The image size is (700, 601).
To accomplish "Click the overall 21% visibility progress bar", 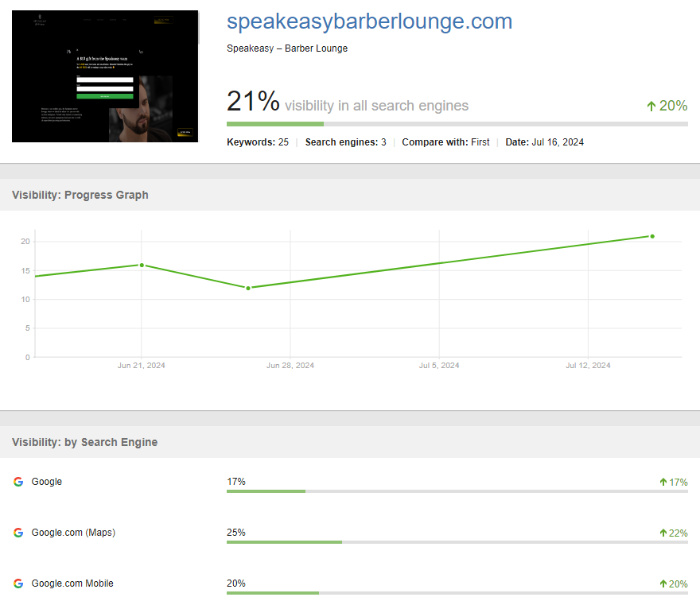I will pos(457,124).
